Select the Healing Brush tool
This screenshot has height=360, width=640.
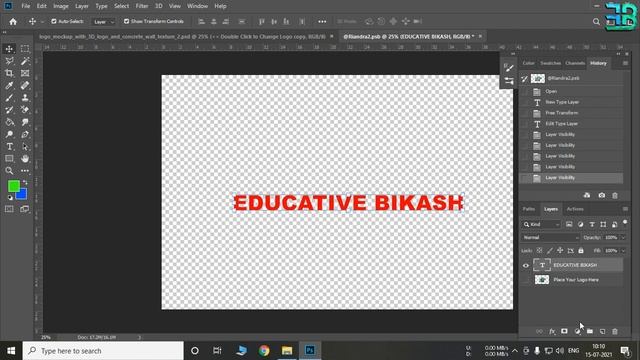coord(25,86)
